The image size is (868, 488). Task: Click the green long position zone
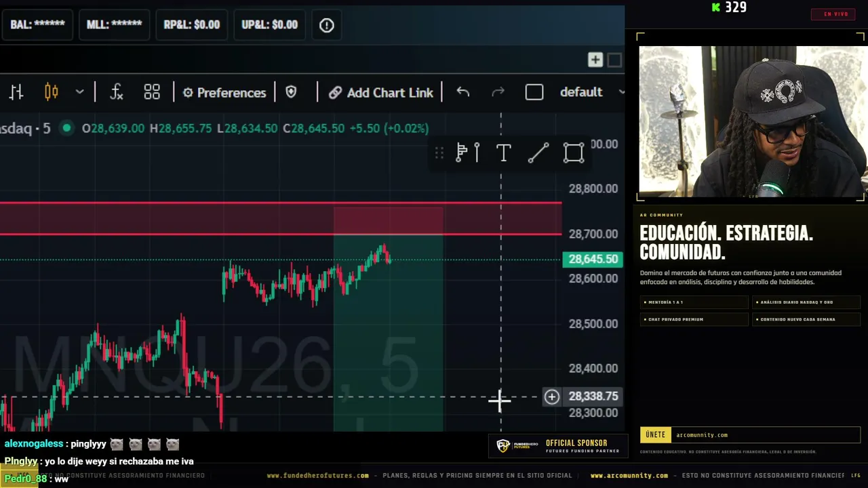click(x=388, y=332)
